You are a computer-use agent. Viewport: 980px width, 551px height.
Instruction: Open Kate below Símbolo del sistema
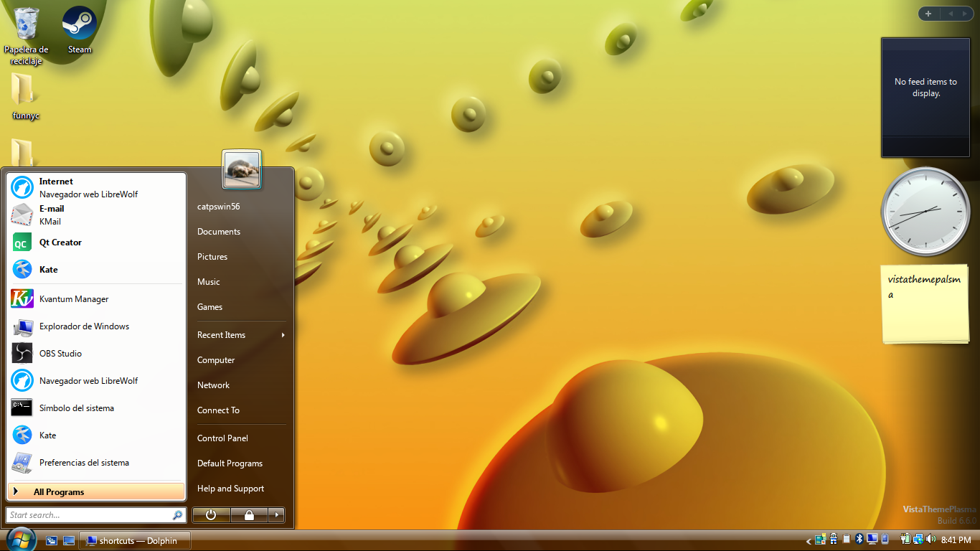tap(96, 435)
